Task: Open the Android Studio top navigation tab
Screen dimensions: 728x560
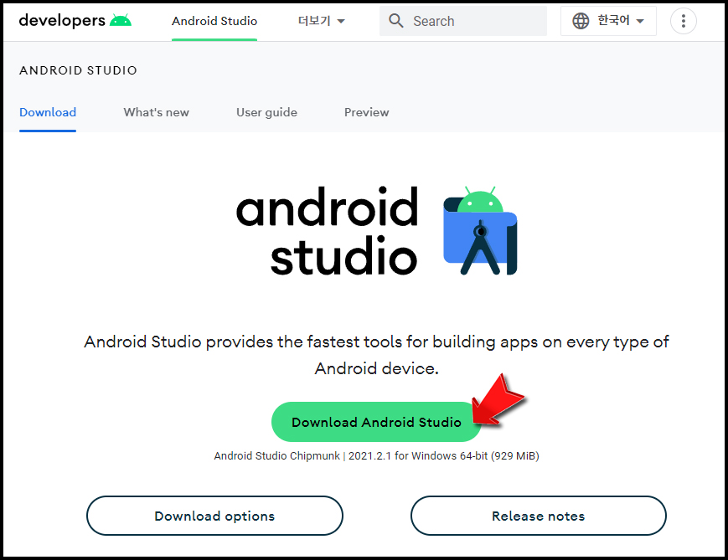Action: pos(214,21)
